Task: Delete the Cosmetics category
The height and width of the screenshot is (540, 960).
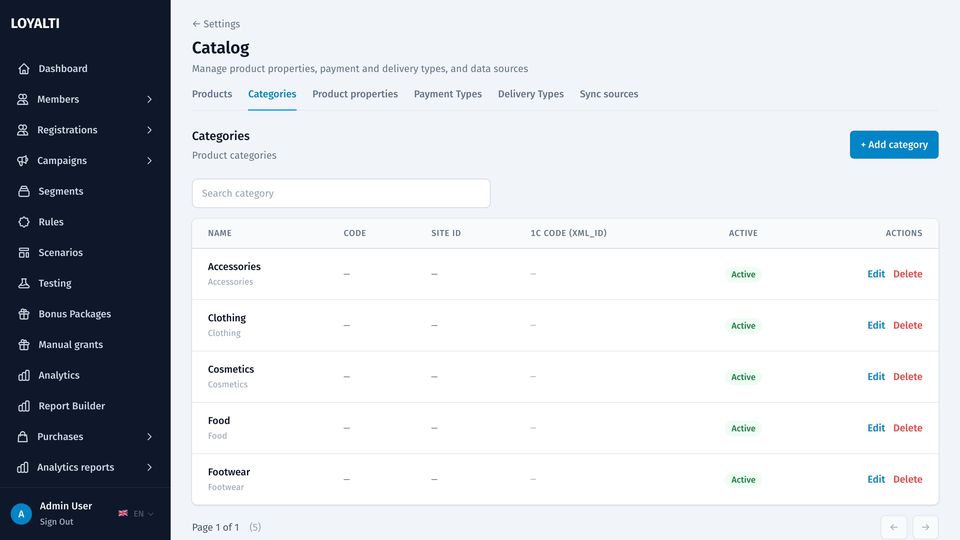Action: (907, 377)
